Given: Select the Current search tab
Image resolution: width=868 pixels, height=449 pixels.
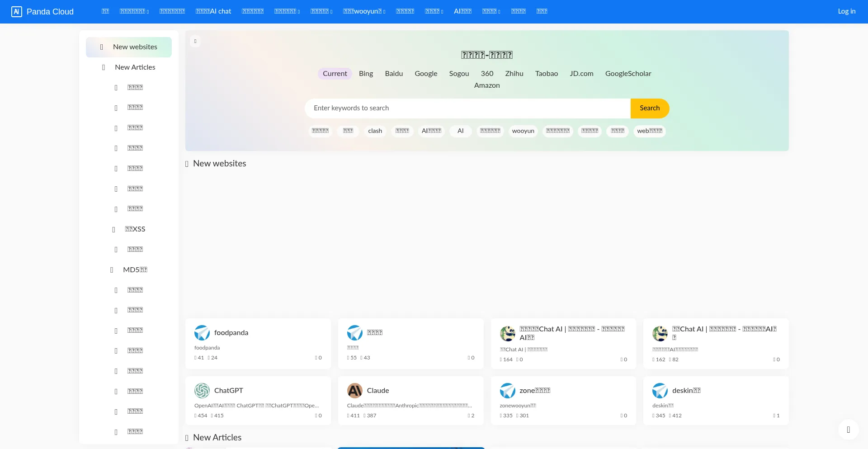Looking at the screenshot, I should [335, 74].
